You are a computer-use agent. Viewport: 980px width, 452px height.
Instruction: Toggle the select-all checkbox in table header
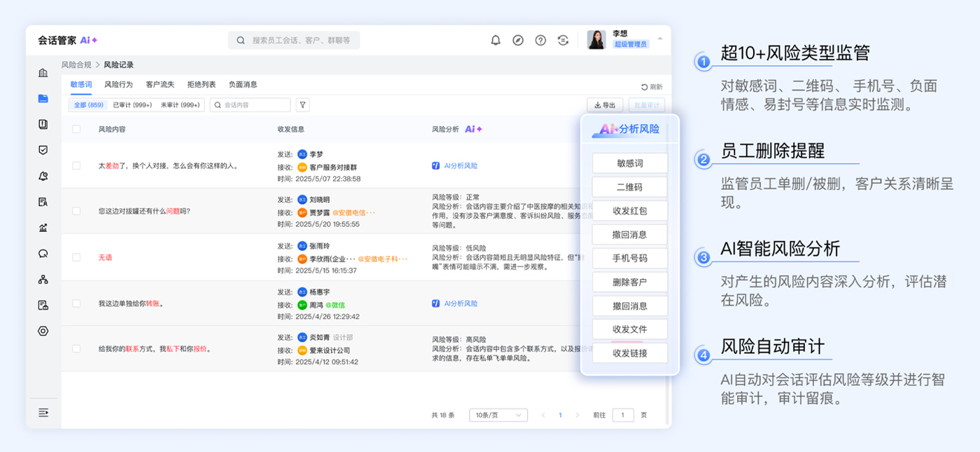tap(76, 129)
